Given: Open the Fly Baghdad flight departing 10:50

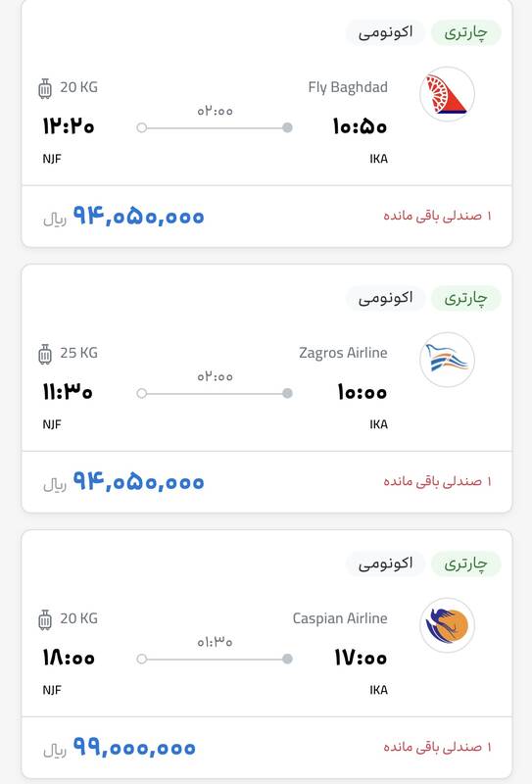Looking at the screenshot, I should pyautogui.click(x=266, y=123).
